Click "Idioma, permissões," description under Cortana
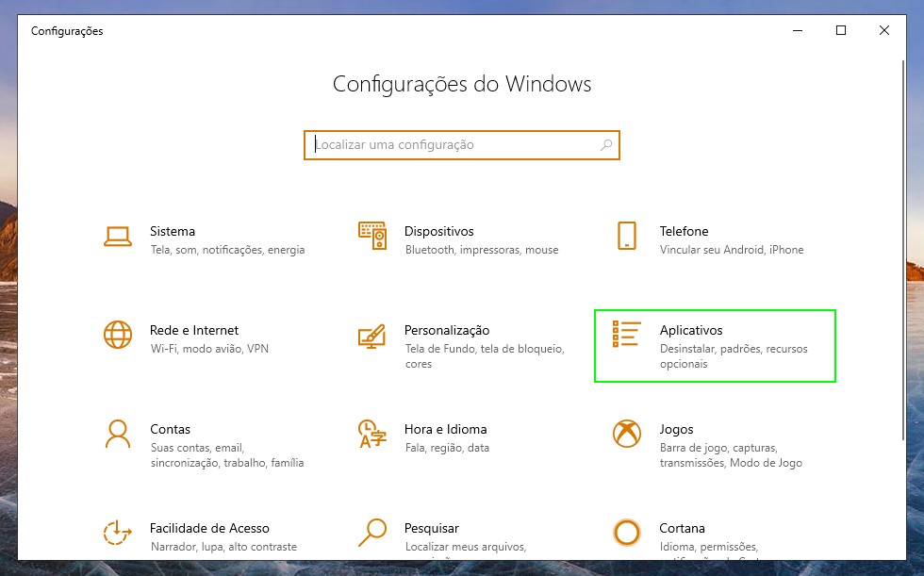 click(708, 547)
